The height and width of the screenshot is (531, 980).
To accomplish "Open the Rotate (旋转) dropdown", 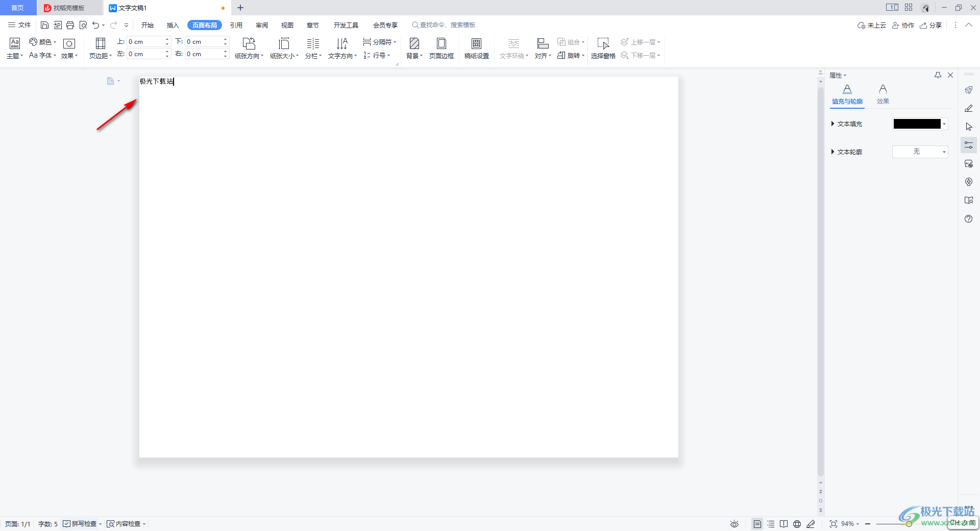I will (571, 55).
